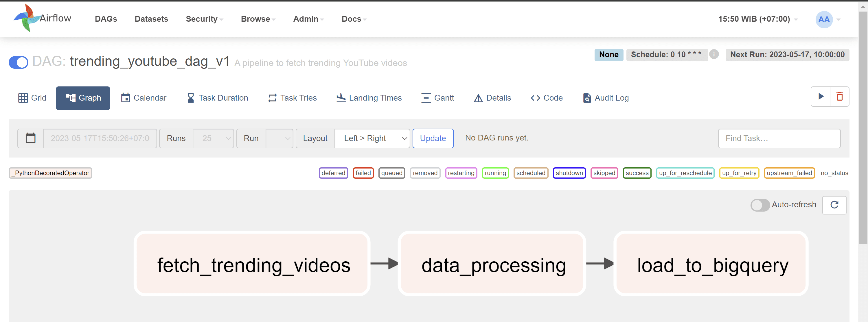Viewport: 868px width, 322px height.
Task: Click the base date input field
Action: click(x=100, y=138)
